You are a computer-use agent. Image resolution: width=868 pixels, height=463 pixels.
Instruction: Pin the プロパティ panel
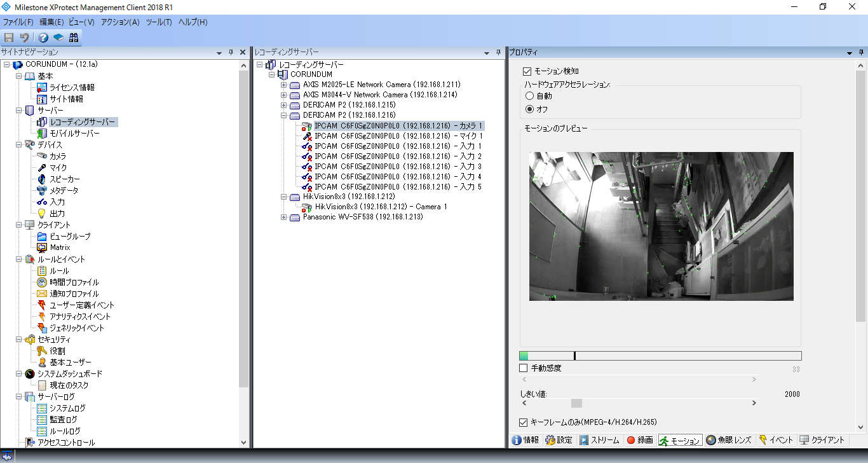point(860,52)
